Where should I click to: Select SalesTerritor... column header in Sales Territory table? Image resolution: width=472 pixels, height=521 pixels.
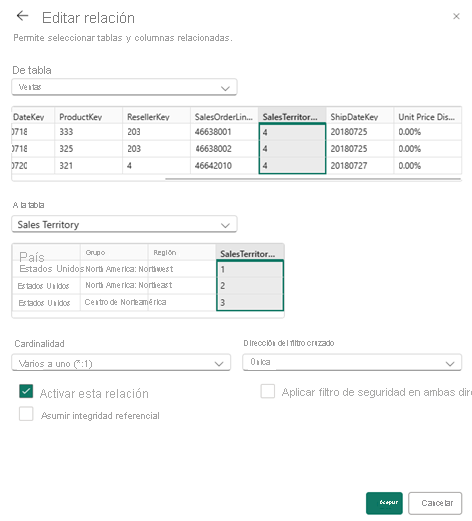tap(250, 253)
